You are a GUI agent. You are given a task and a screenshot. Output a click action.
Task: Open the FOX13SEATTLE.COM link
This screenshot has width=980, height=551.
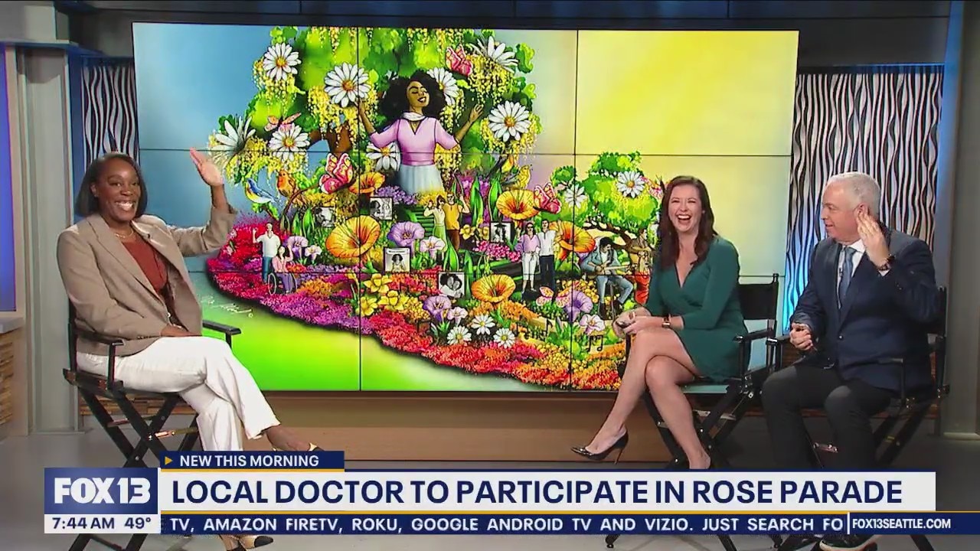pos(901,524)
